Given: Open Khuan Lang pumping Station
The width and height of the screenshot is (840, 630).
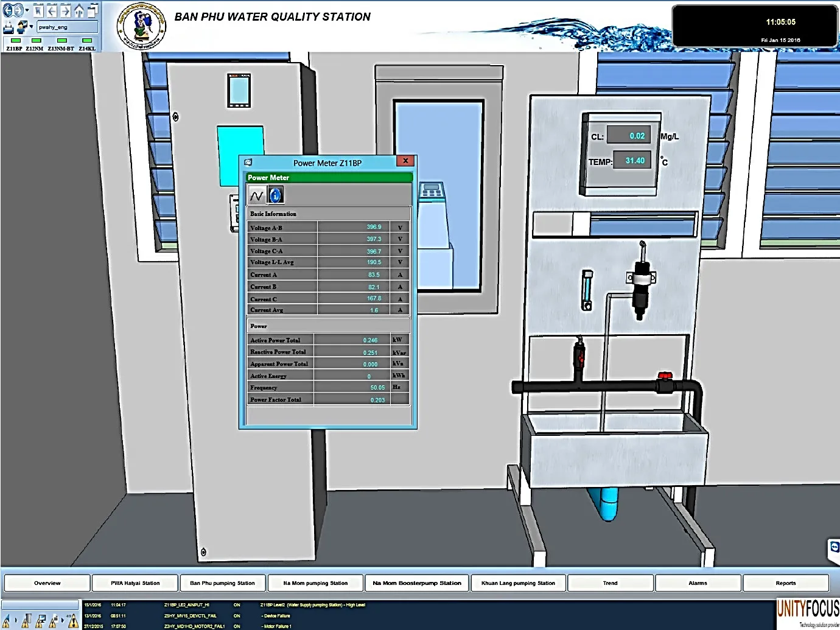Looking at the screenshot, I should click(x=519, y=583).
